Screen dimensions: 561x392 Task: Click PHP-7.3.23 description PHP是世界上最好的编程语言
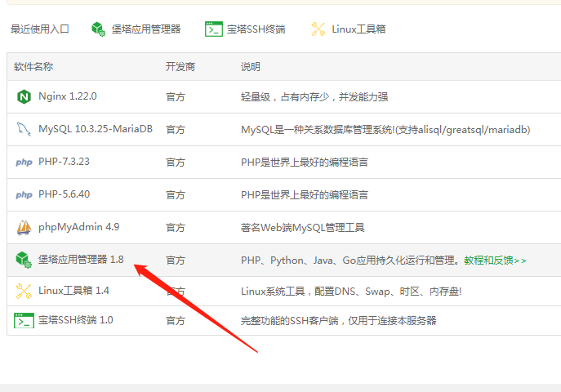(x=305, y=163)
